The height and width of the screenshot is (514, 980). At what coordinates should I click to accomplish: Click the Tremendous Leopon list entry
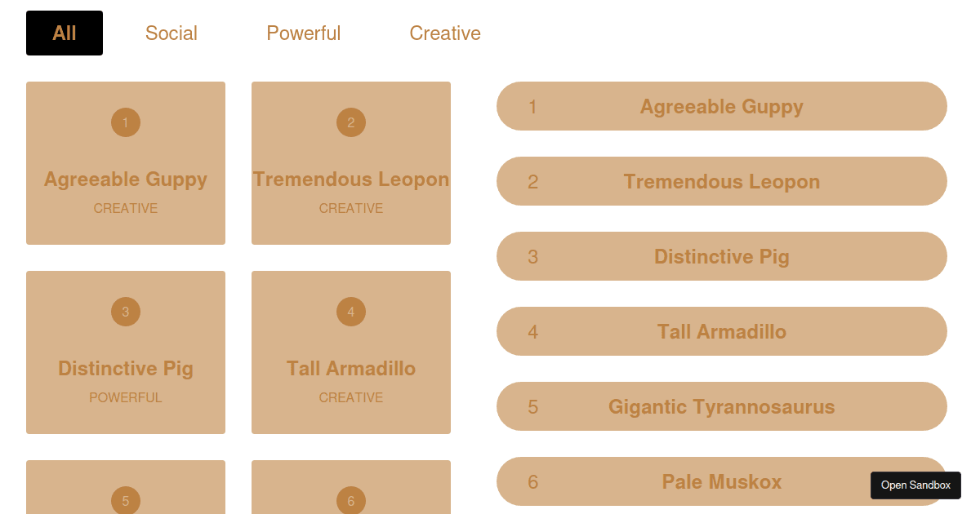coord(722,181)
